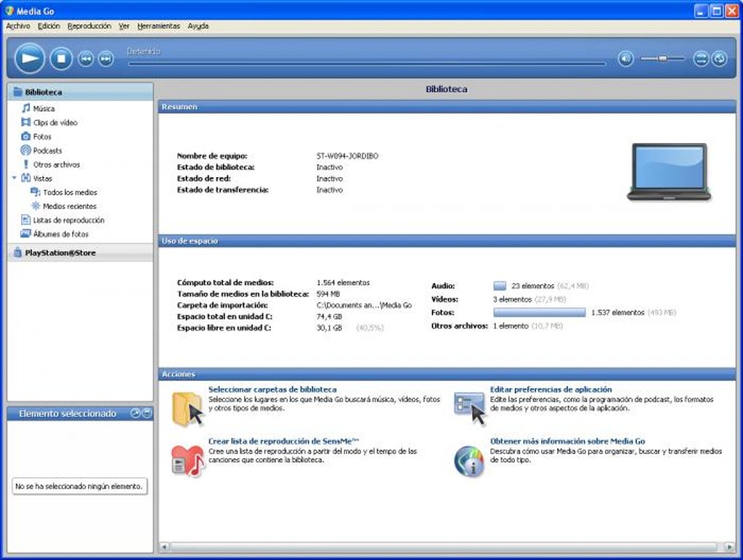743x560 pixels.
Task: Open the Herramientas menu
Action: [x=159, y=26]
